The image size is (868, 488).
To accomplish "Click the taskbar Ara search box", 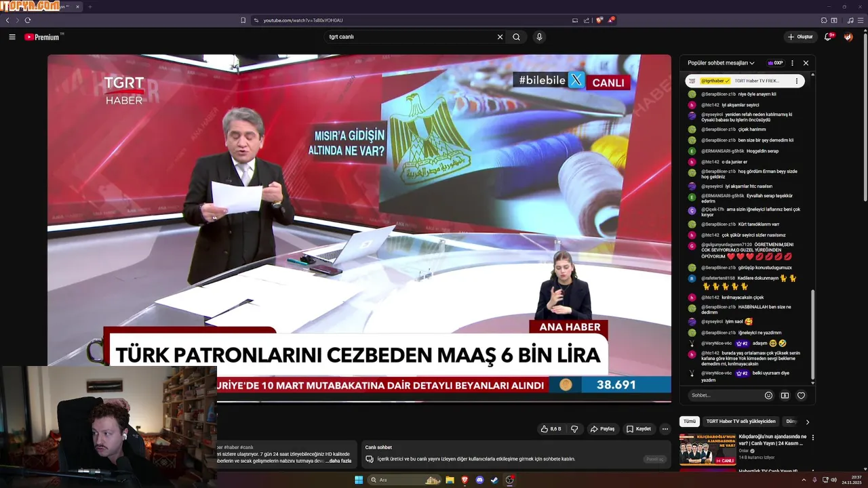I will (405, 480).
